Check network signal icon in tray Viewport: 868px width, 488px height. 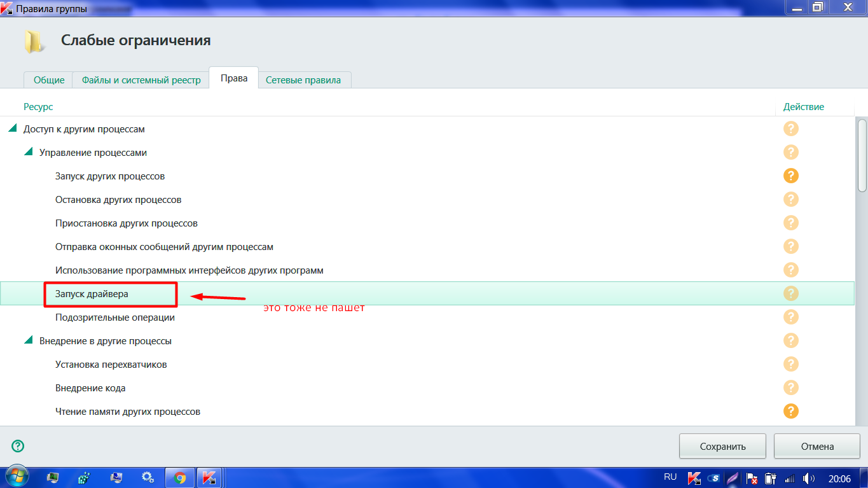(790, 478)
